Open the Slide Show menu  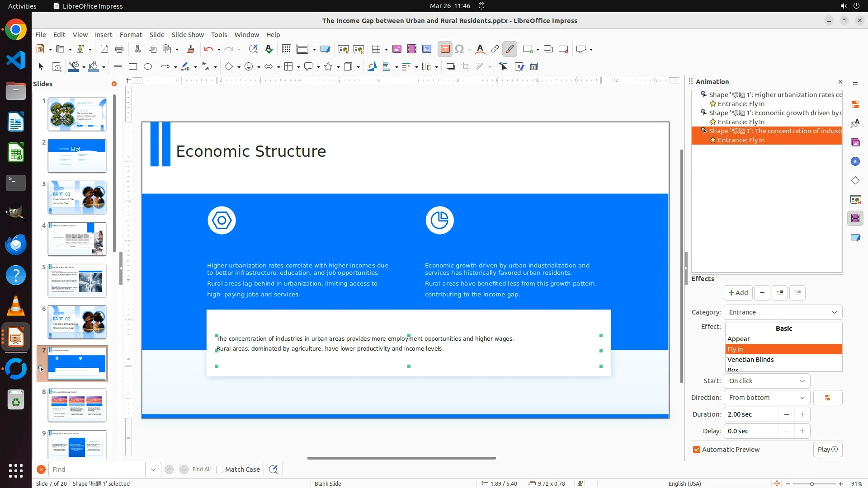[188, 35]
